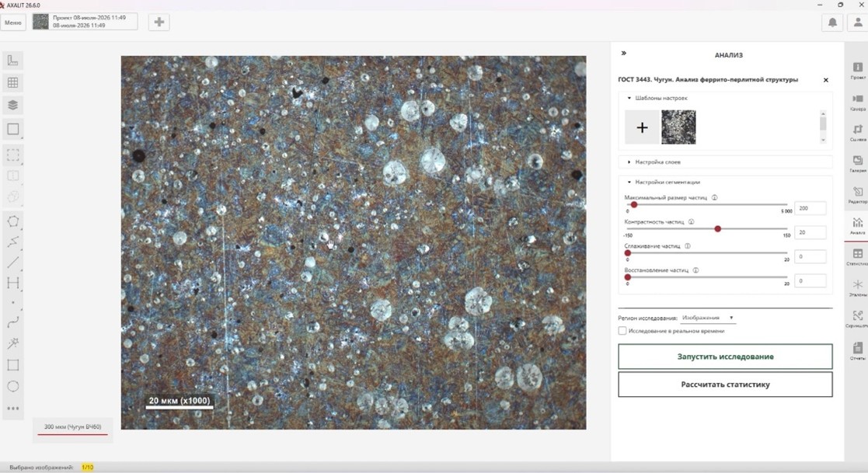Select the dashed rectangular selection tool

12,155
